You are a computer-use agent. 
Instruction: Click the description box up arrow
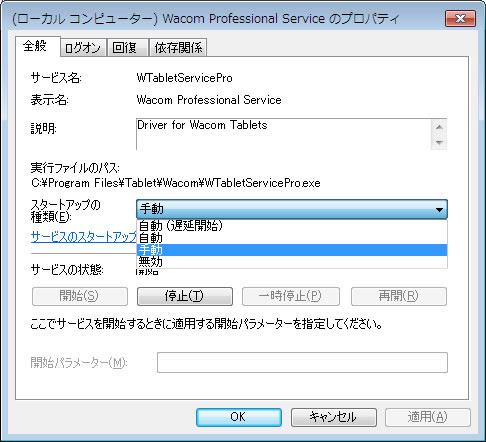(x=439, y=127)
